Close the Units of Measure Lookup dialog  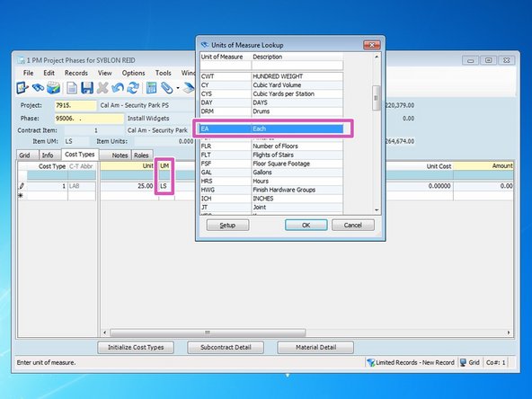tap(372, 45)
